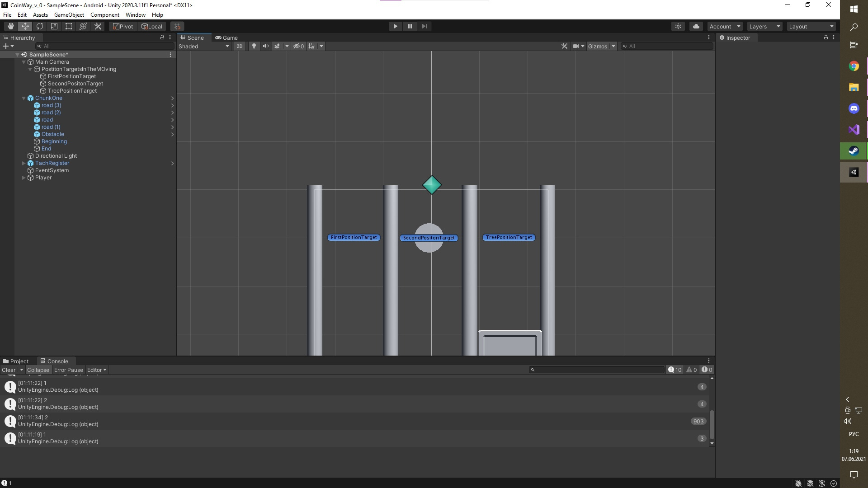Toggle error messages filter in Console
This screenshot has width=868, height=488.
(707, 370)
